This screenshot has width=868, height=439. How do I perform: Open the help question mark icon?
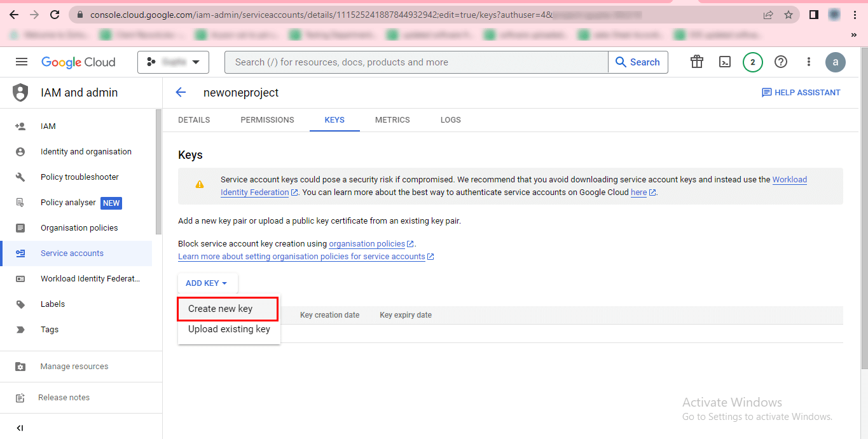(x=781, y=62)
